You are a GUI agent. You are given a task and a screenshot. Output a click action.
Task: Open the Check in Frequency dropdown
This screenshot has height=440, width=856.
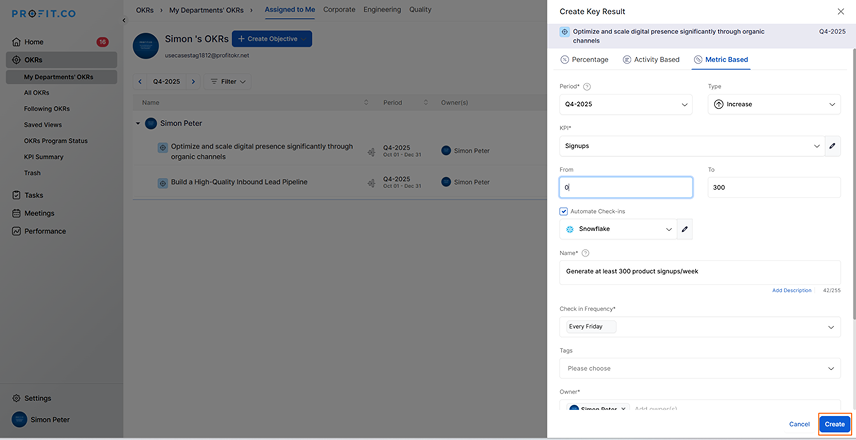(700, 327)
